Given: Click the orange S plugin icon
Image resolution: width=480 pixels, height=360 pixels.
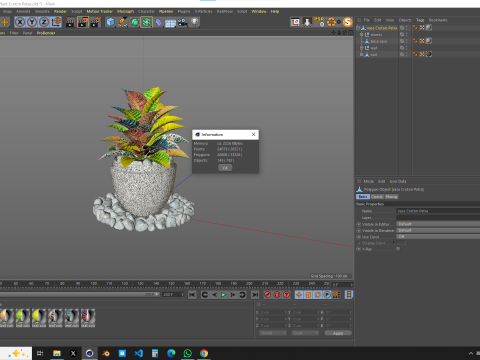Looking at the screenshot, I should click(x=347, y=22).
